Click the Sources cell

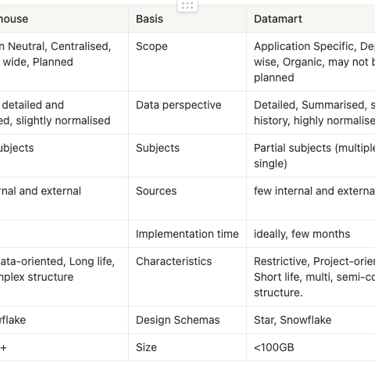(187, 199)
